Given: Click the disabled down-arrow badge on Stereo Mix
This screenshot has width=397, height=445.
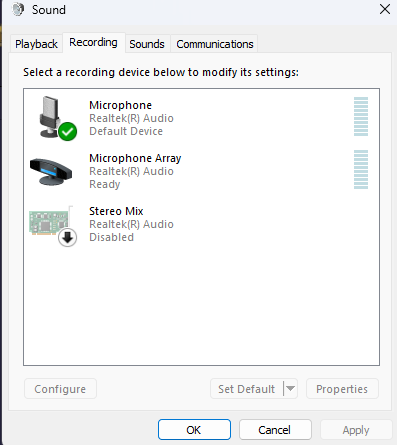Looking at the screenshot, I should point(68,238).
